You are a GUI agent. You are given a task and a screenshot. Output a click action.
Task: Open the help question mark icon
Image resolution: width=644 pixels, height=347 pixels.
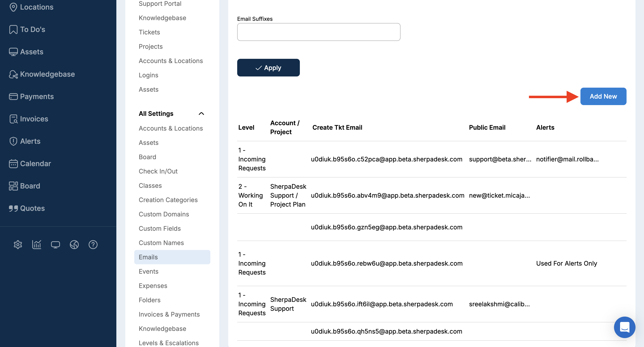point(93,244)
